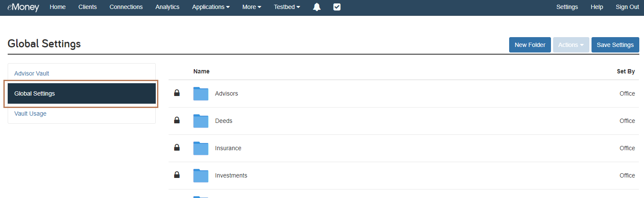Open the Actions dropdown button
This screenshot has height=198, width=644.
(571, 45)
